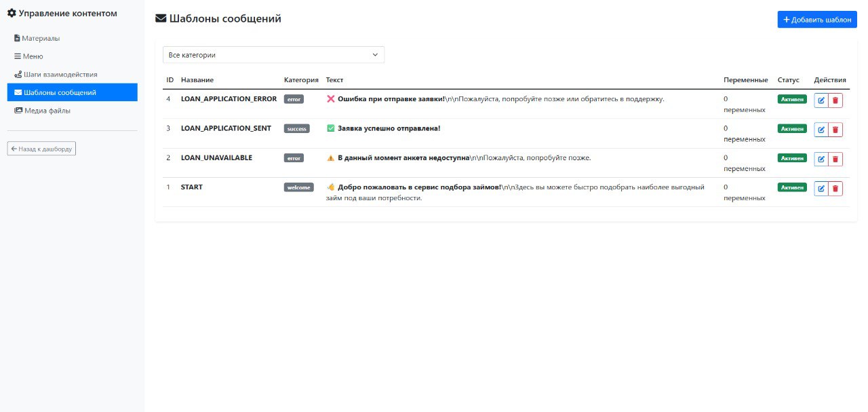This screenshot has width=868, height=412.
Task: Delete the START template
Action: pyautogui.click(x=835, y=188)
